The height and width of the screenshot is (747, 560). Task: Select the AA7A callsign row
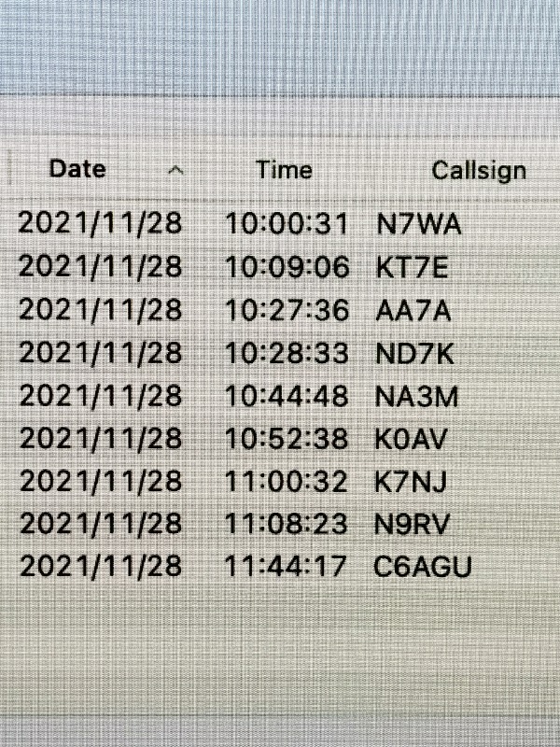tap(280, 310)
